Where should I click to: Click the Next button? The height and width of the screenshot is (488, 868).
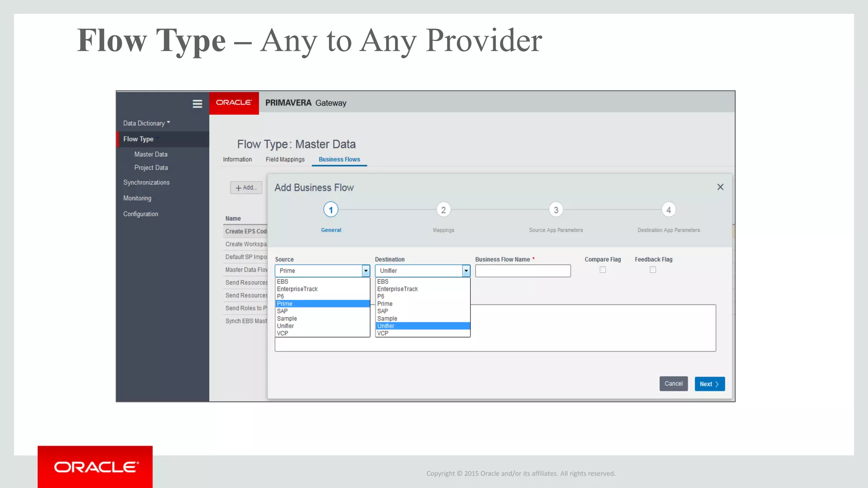pyautogui.click(x=709, y=384)
